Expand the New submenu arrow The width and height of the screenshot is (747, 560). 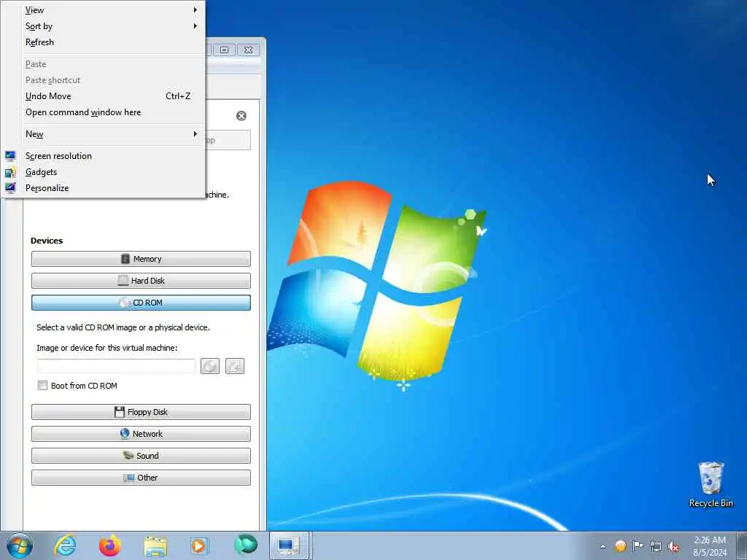(195, 134)
